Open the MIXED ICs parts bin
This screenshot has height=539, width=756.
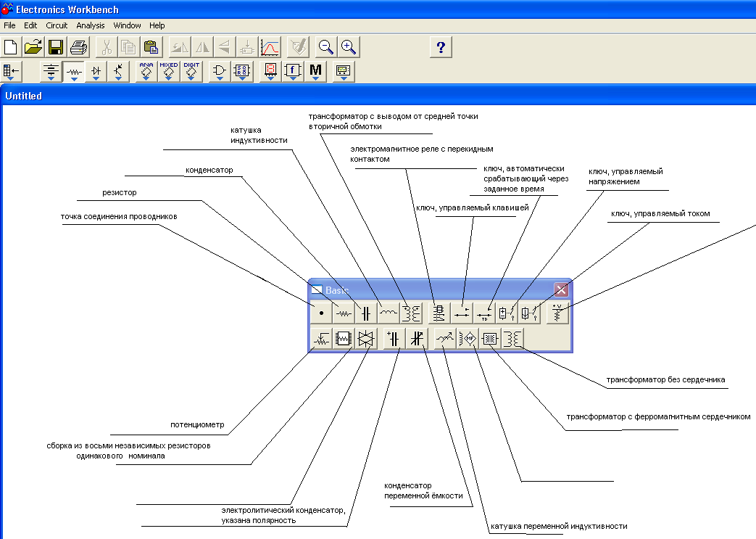(169, 72)
